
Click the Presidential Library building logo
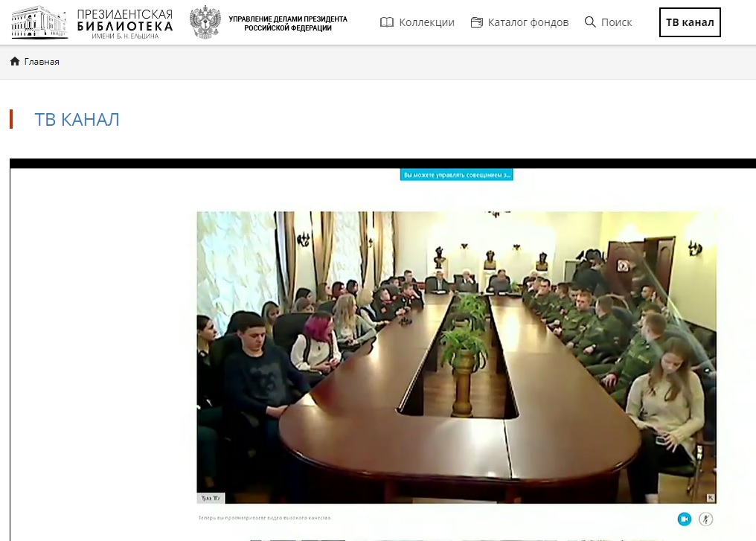pyautogui.click(x=39, y=22)
